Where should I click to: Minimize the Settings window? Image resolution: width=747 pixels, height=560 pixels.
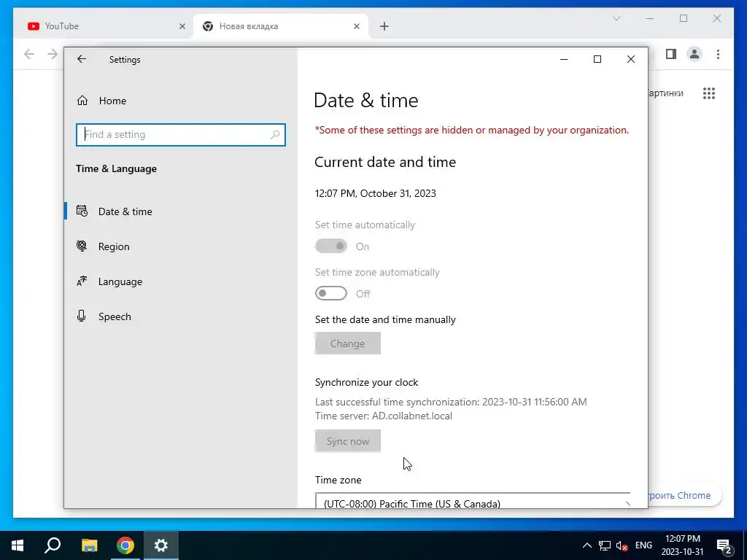pyautogui.click(x=564, y=59)
